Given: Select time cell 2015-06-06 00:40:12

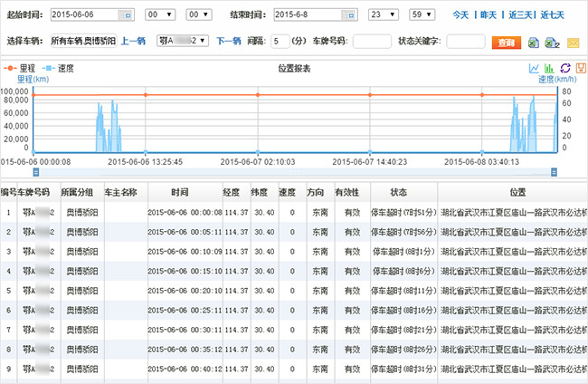Looking at the screenshot, I should 185,369.
